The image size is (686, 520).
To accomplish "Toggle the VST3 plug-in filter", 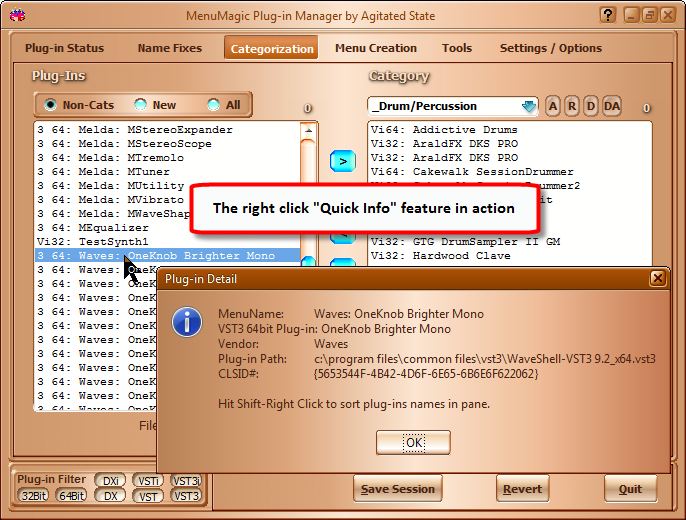I will click(x=186, y=496).
